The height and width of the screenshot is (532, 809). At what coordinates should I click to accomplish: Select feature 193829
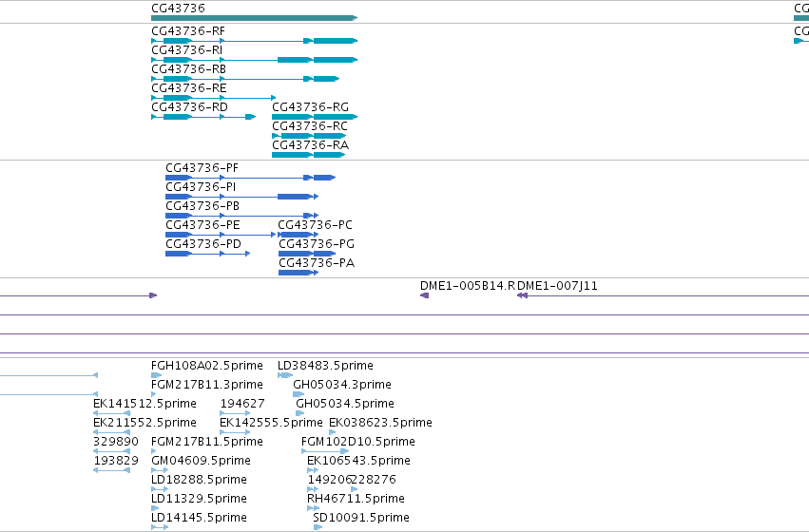pos(111,470)
